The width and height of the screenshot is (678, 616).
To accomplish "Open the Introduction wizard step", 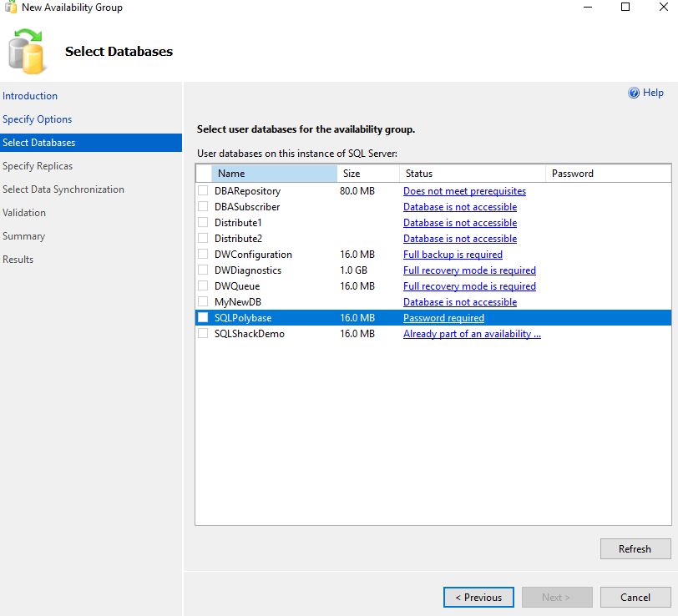I will 30,95.
